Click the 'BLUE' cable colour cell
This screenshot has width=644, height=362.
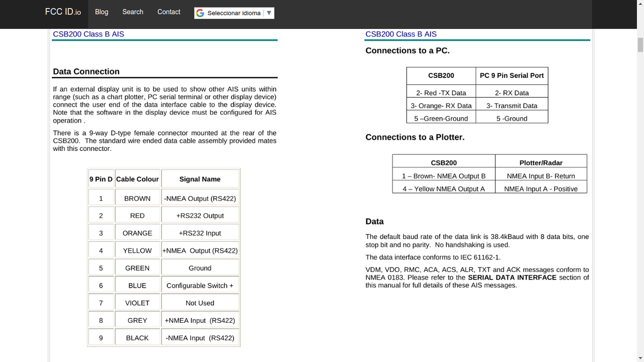pos(137,286)
